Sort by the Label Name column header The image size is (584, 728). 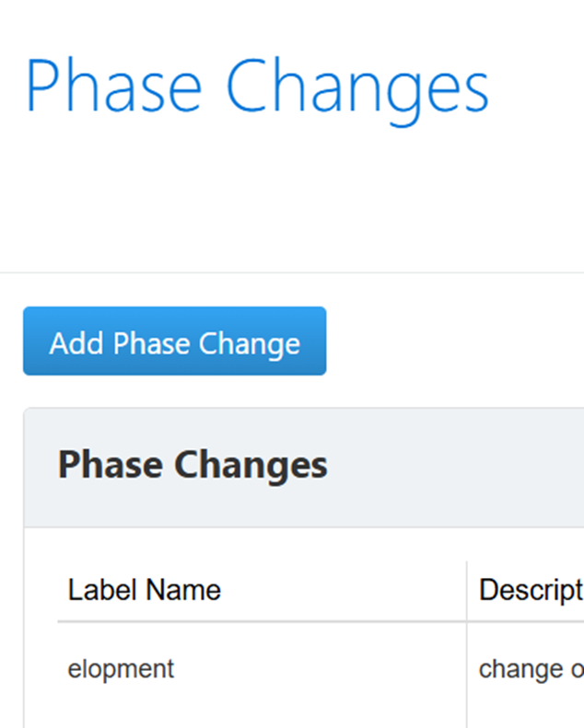[x=145, y=590]
